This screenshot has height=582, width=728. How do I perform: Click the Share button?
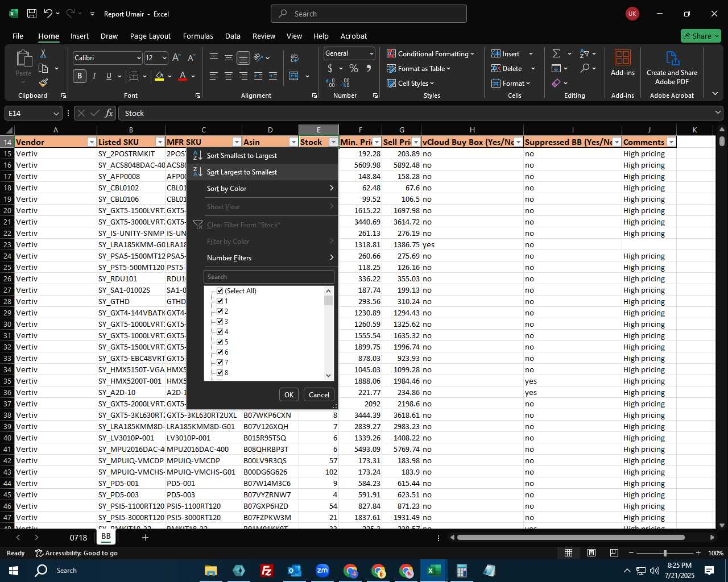pos(701,36)
